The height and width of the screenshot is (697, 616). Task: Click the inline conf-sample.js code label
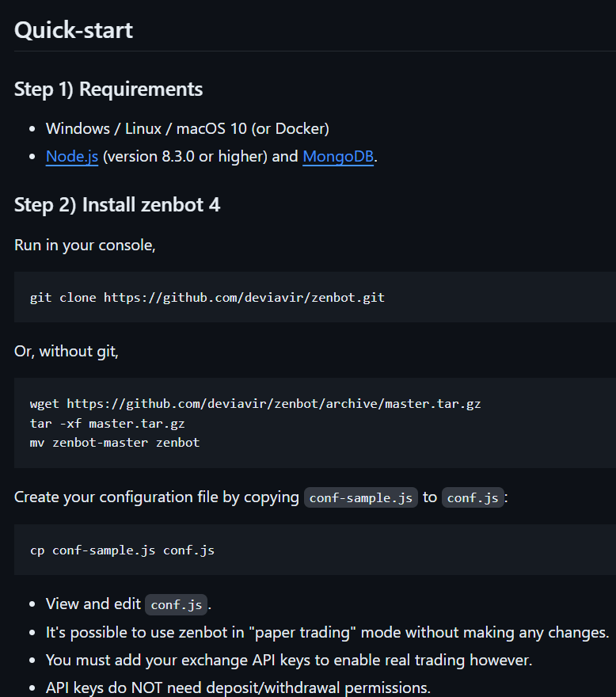(361, 498)
